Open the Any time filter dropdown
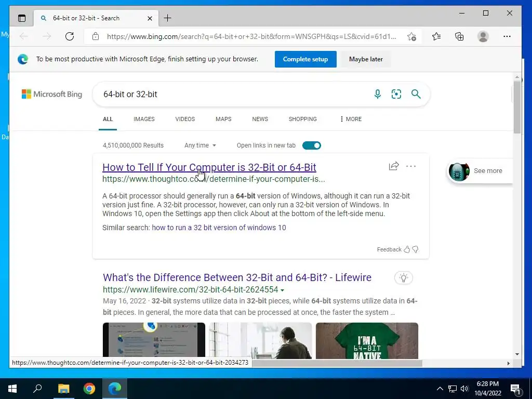Image resolution: width=532 pixels, height=399 pixels. pos(200,145)
